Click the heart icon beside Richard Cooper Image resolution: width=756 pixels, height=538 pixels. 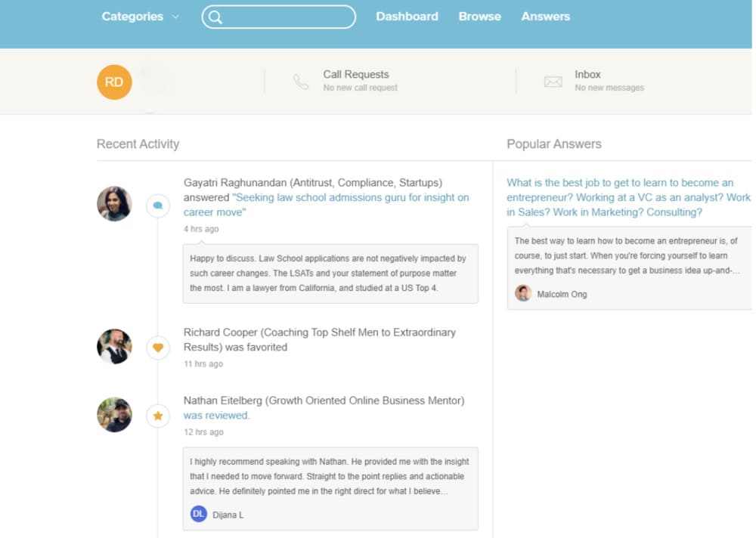coord(158,347)
